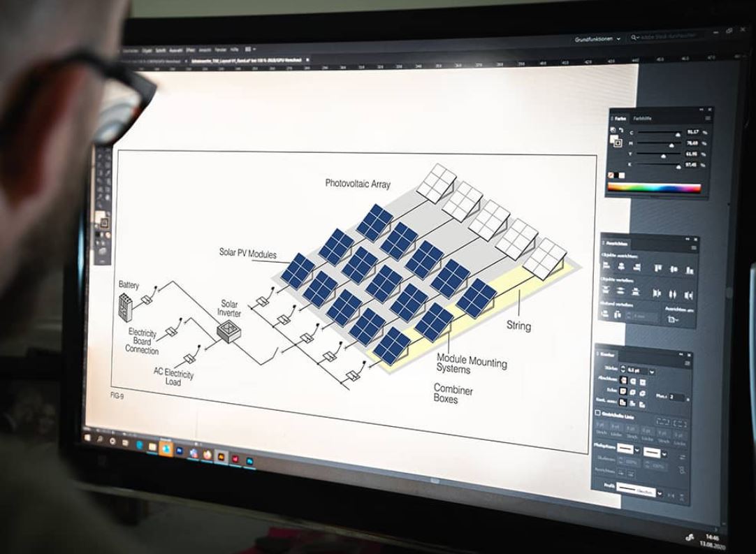Click the Adobe Illustrator taskbar icon

221,457
